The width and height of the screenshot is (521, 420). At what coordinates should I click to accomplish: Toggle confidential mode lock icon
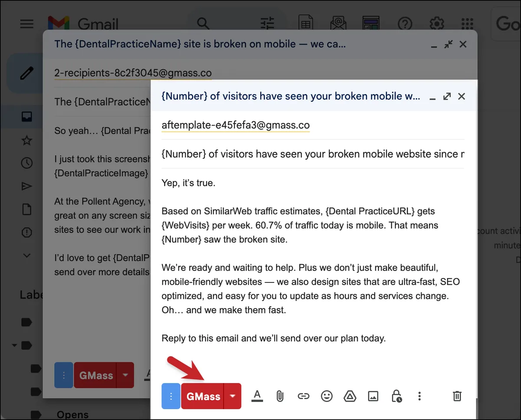(x=396, y=396)
